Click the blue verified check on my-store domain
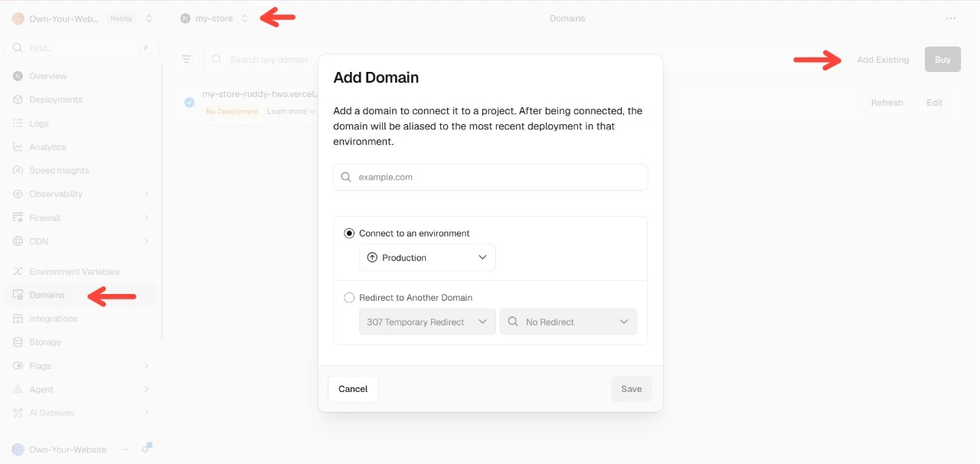The image size is (980, 464). 189,103
